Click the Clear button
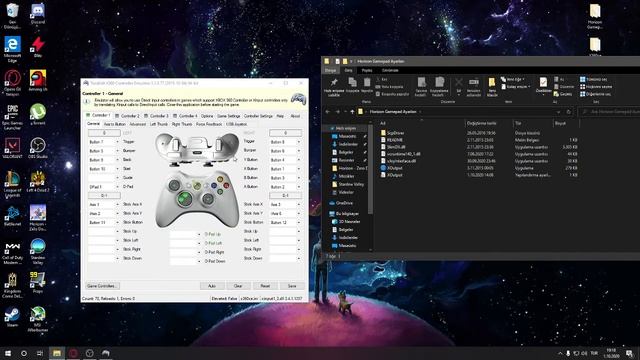The height and width of the screenshot is (360, 640). [x=238, y=286]
